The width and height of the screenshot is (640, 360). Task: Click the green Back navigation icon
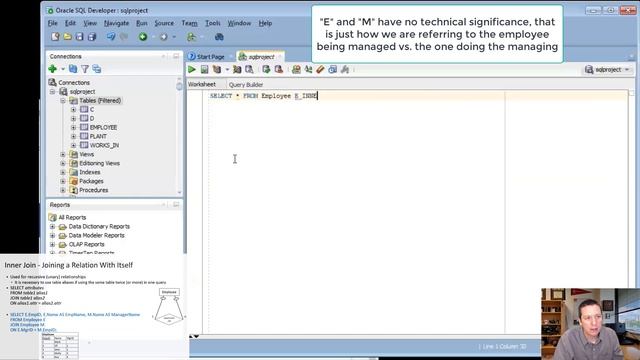(143, 37)
